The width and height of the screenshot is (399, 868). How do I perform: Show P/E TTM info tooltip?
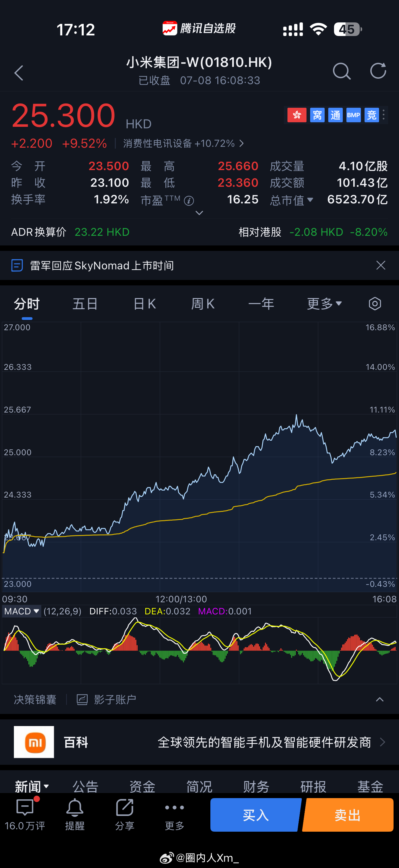tap(189, 201)
